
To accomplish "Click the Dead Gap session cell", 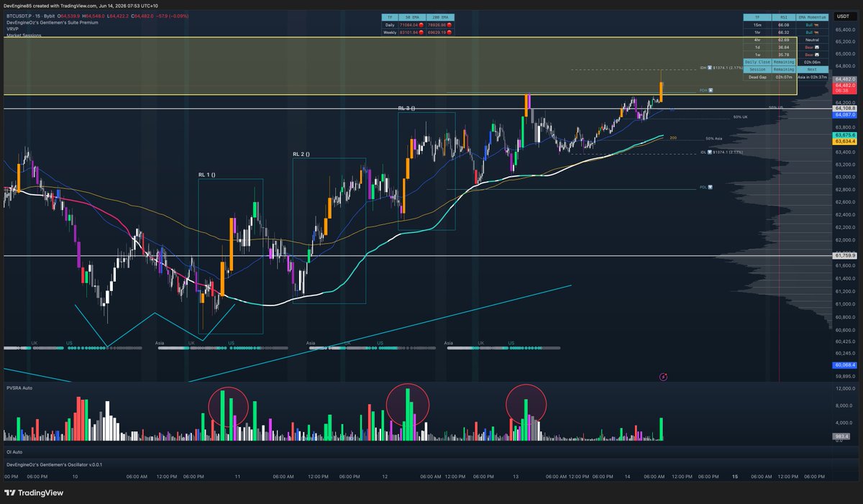I will click(757, 77).
